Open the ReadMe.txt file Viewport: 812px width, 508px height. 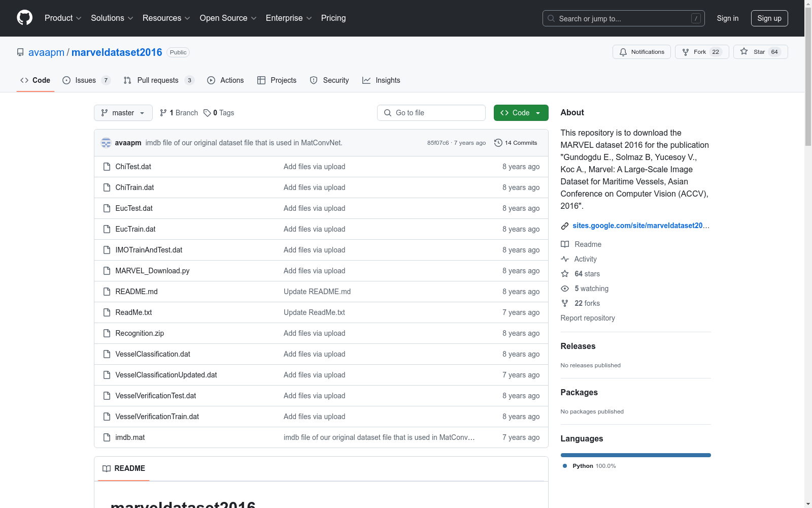[x=133, y=312]
